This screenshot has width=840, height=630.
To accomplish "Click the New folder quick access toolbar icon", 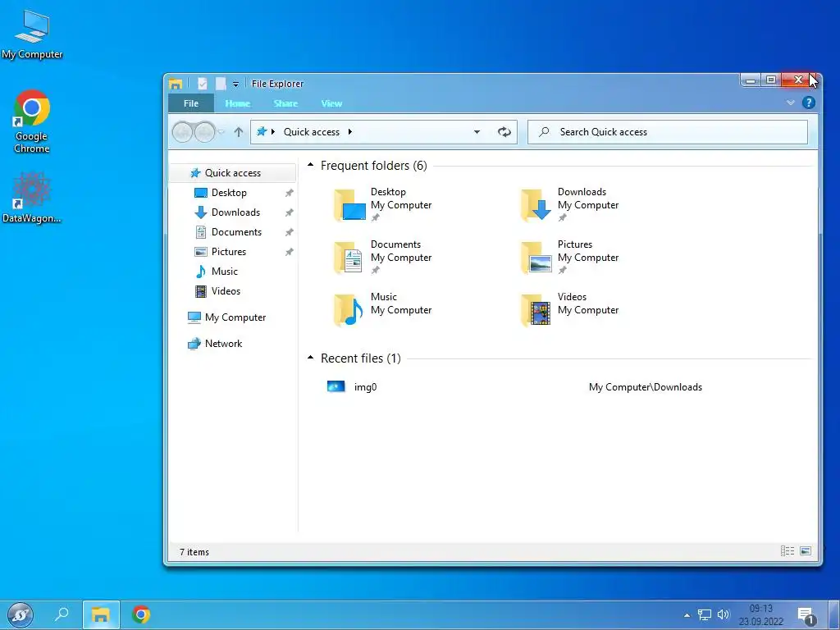I will coord(220,84).
